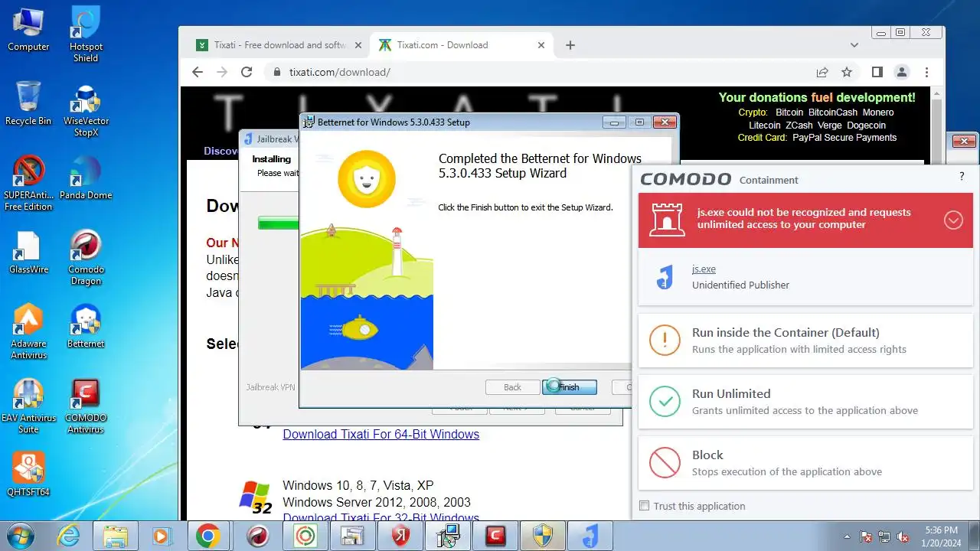
Task: Open the QHTSFT64 desktop icon
Action: [28, 474]
